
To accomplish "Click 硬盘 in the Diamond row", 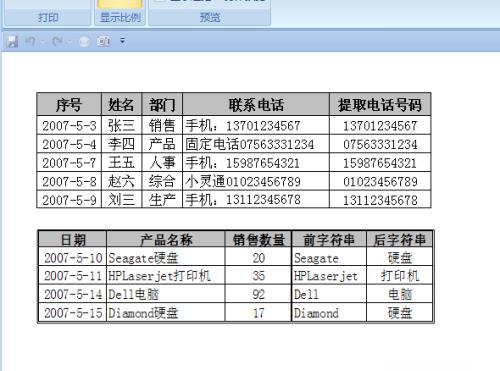I will (x=400, y=313).
